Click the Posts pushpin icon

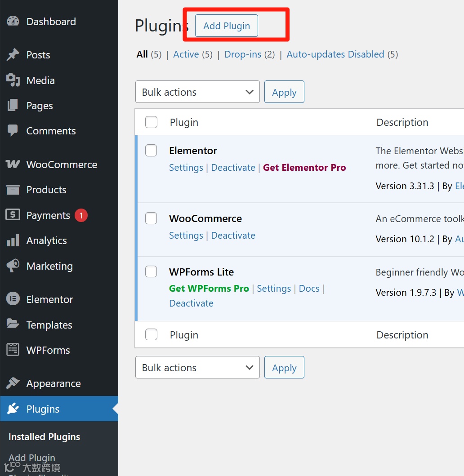coord(13,55)
